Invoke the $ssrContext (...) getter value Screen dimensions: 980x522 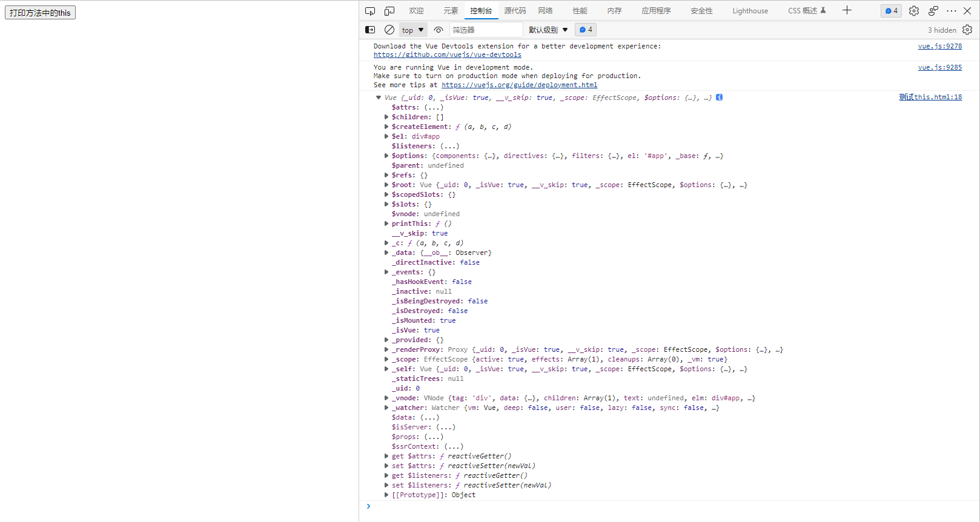(454, 446)
